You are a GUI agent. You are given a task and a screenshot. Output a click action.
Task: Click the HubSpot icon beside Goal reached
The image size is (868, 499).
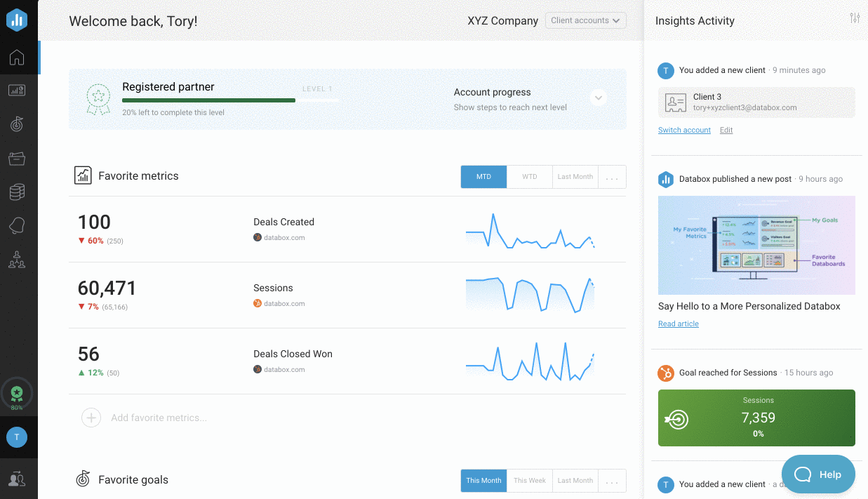(x=666, y=373)
